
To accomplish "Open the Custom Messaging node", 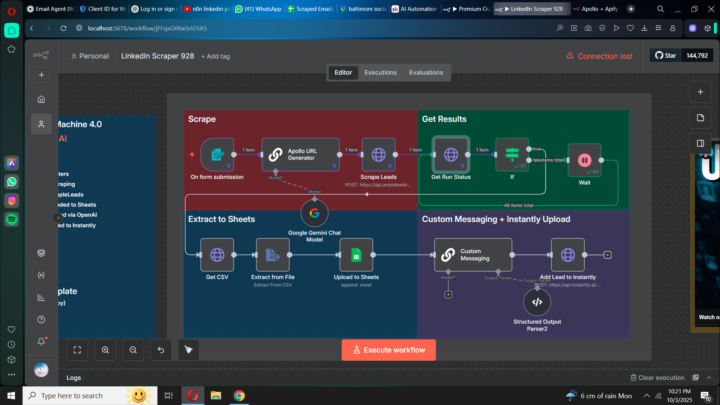I will 473,255.
